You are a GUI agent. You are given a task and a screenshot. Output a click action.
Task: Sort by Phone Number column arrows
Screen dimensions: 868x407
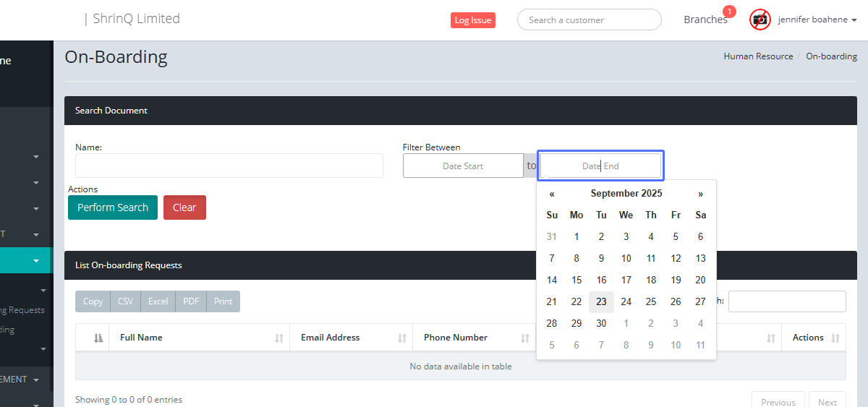[525, 338]
